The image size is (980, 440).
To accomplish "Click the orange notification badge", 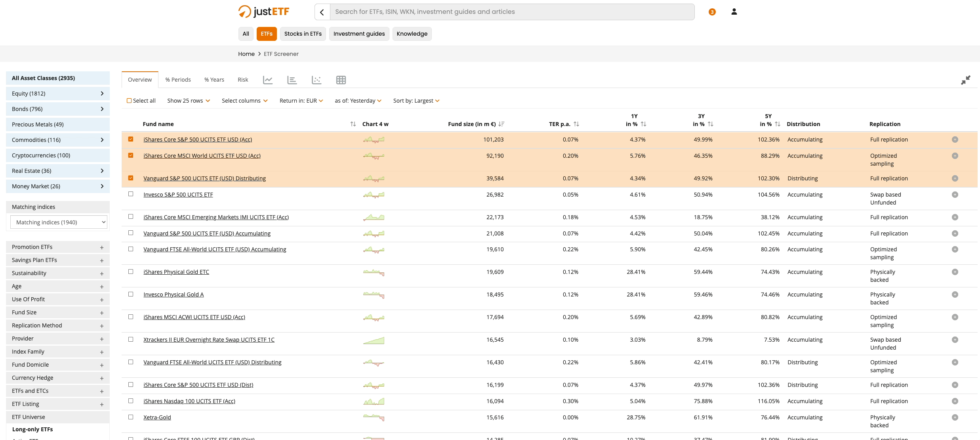I will pyautogui.click(x=712, y=12).
